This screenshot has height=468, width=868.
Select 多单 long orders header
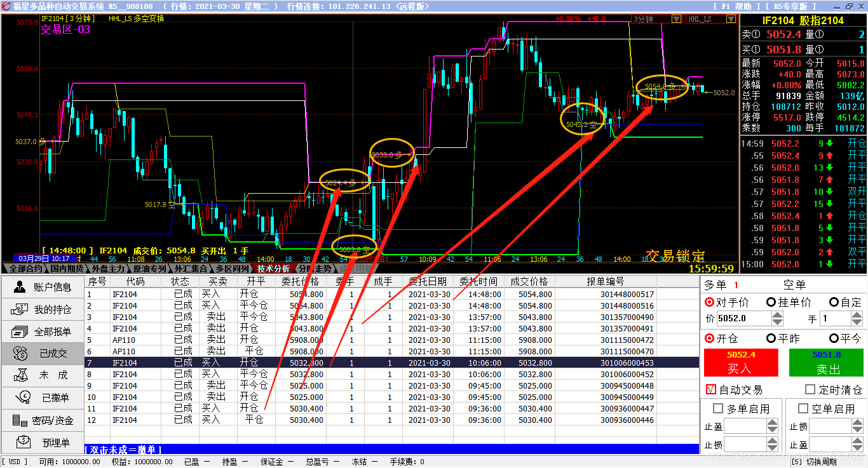tap(715, 285)
